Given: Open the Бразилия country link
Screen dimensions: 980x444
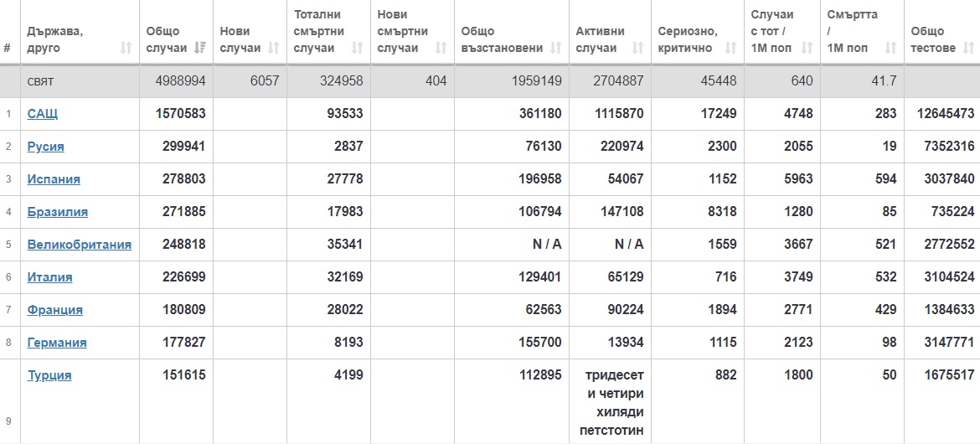Looking at the screenshot, I should click(58, 211).
